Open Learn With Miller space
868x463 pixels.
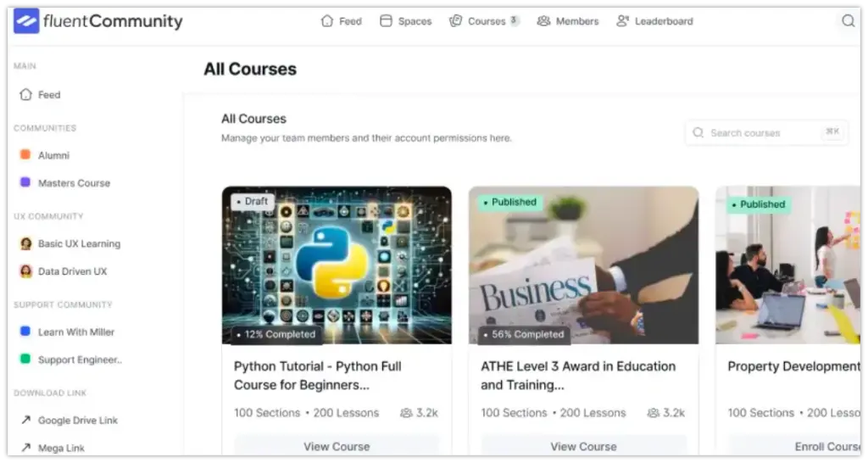pyautogui.click(x=68, y=332)
